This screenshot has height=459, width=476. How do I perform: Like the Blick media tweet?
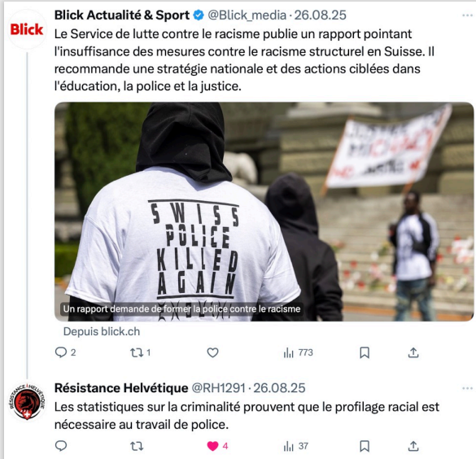click(212, 352)
